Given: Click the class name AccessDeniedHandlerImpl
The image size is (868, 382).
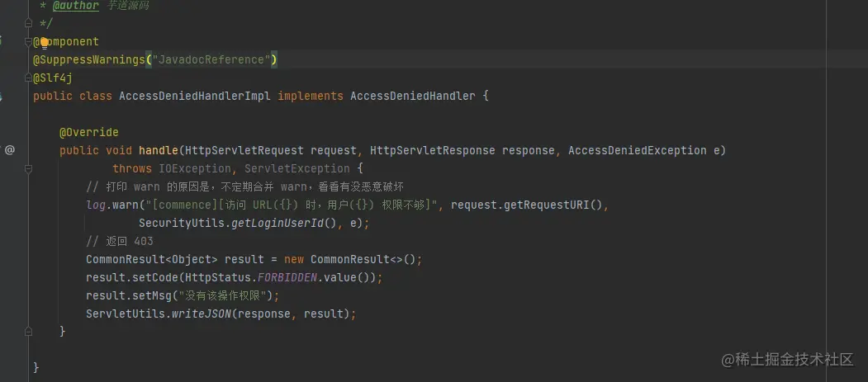Looking at the screenshot, I should [x=195, y=97].
